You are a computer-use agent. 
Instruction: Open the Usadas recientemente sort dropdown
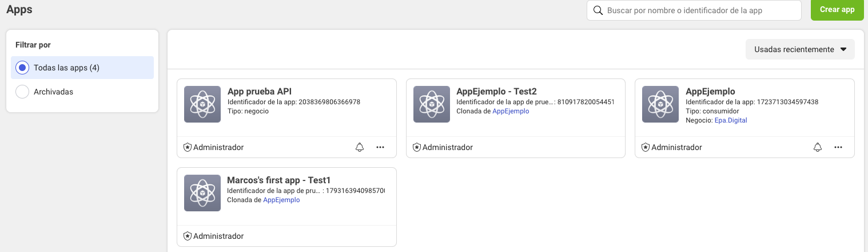[x=800, y=49]
